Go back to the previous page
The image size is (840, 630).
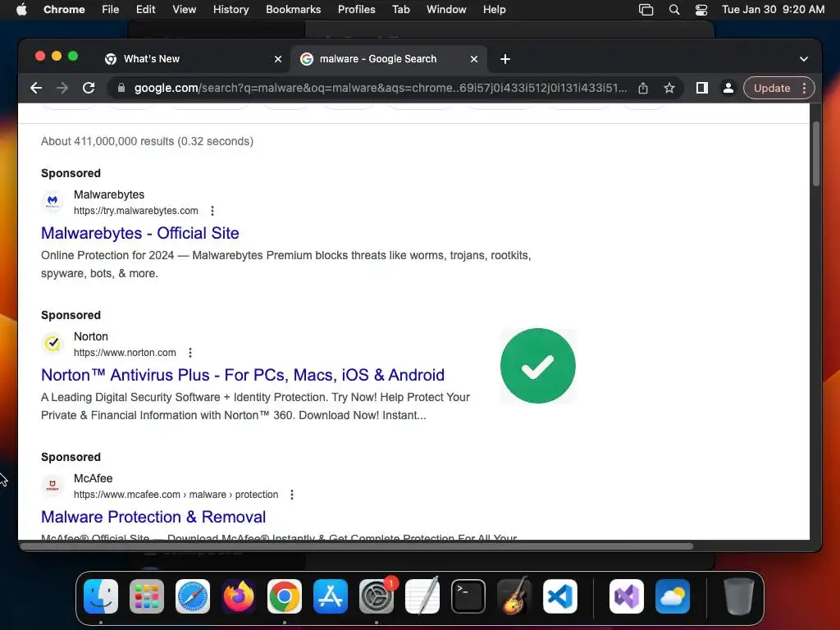36,88
